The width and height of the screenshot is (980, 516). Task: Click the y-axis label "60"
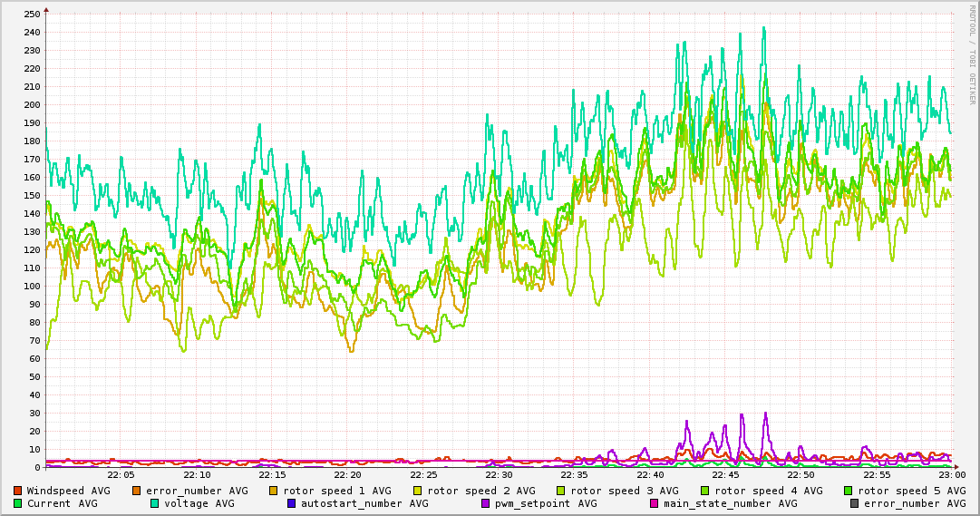click(x=34, y=358)
